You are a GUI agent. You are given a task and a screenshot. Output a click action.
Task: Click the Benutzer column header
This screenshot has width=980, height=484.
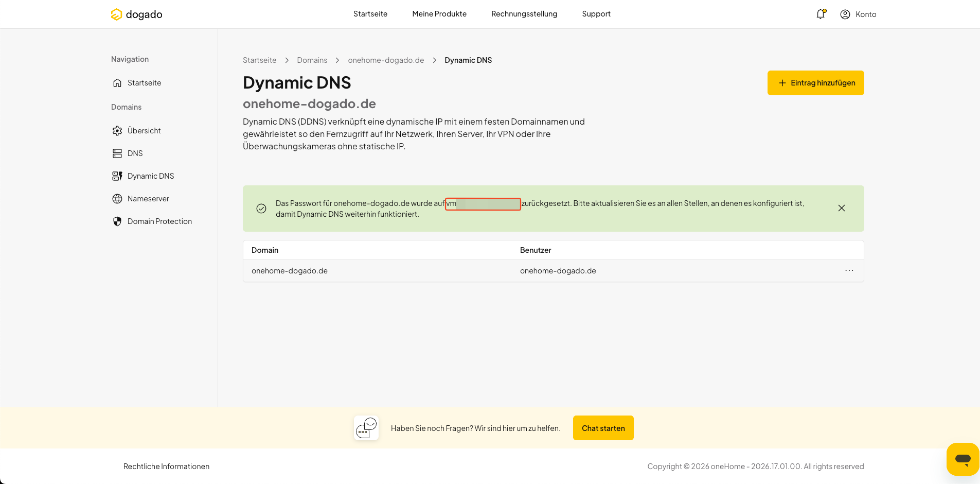(536, 250)
